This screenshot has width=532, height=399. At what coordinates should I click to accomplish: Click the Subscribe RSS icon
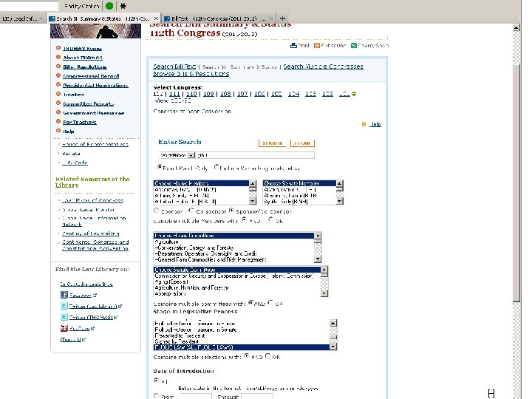317,46
